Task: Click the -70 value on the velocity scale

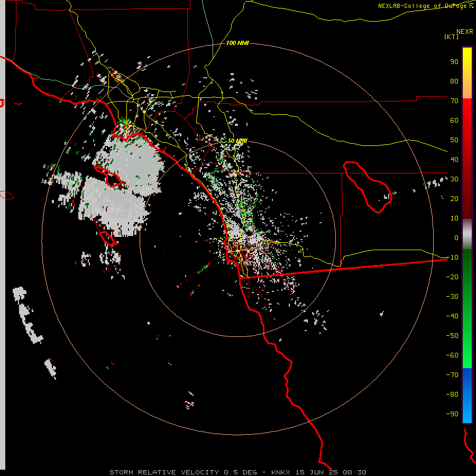Action: (x=452, y=375)
